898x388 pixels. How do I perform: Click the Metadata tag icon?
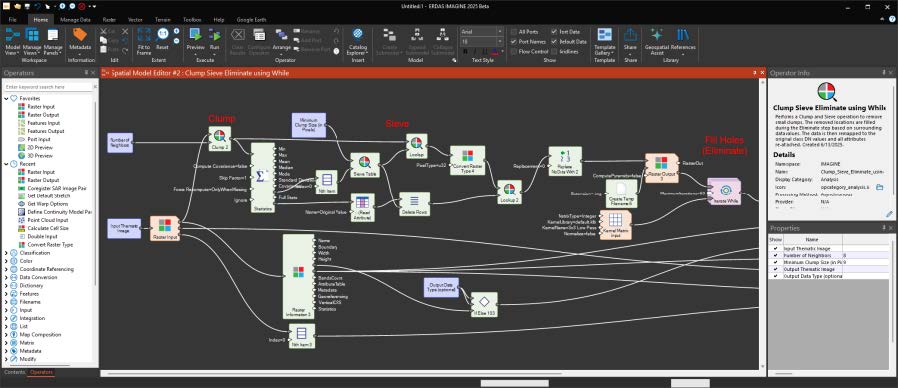(x=80, y=34)
